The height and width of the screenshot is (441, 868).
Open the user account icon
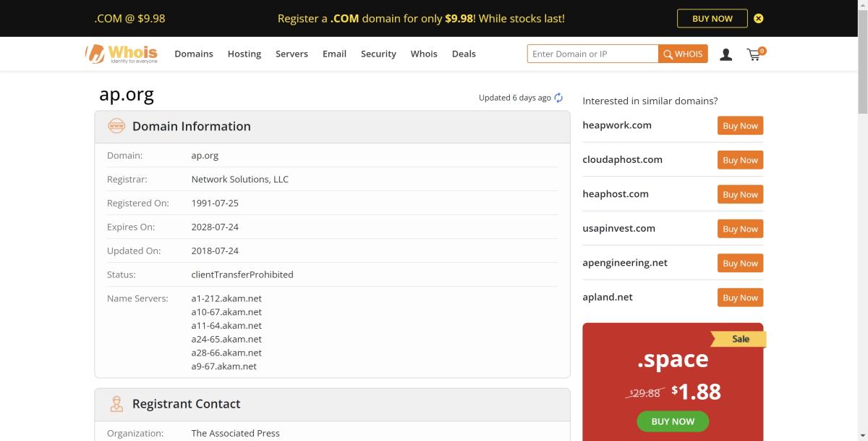726,54
